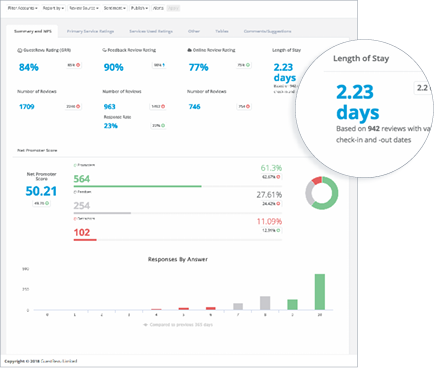
Task: Expand the Publish dropdown menu
Action: (x=139, y=8)
